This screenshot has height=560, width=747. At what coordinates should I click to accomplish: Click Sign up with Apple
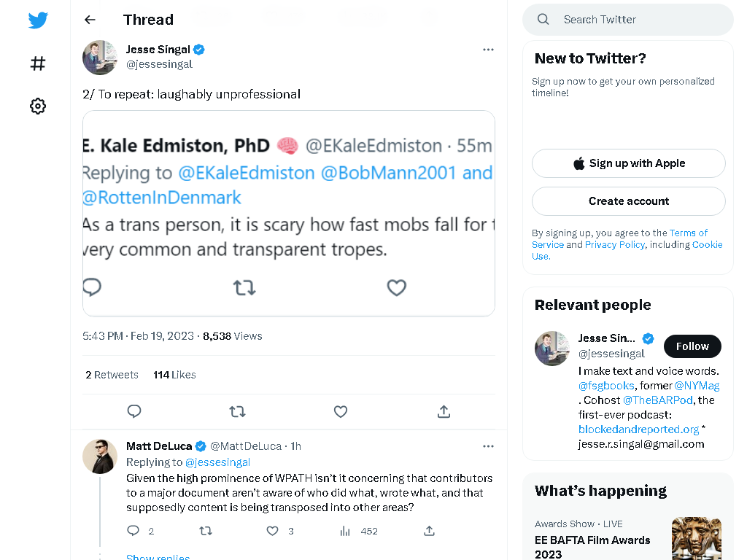coord(629,163)
